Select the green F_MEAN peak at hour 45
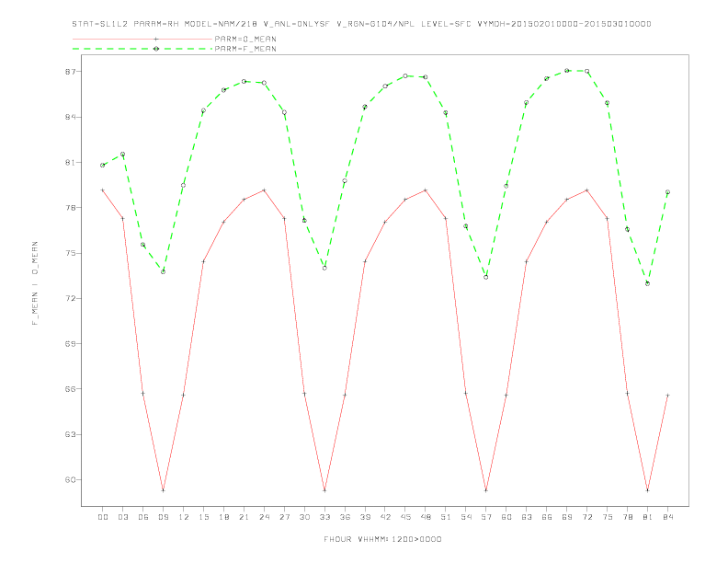The height and width of the screenshot is (563, 728). [405, 75]
